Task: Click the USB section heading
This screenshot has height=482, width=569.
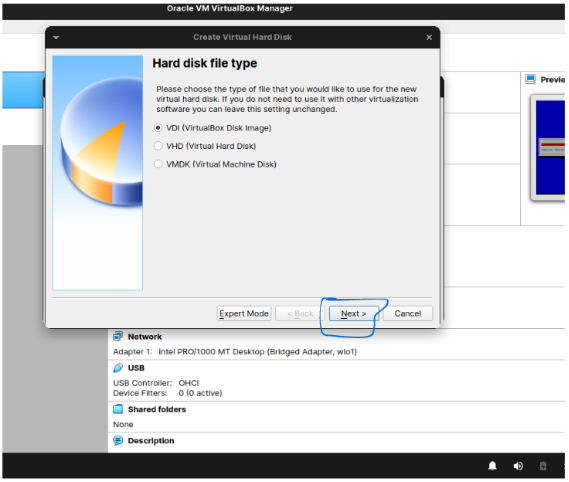Action: tap(136, 368)
